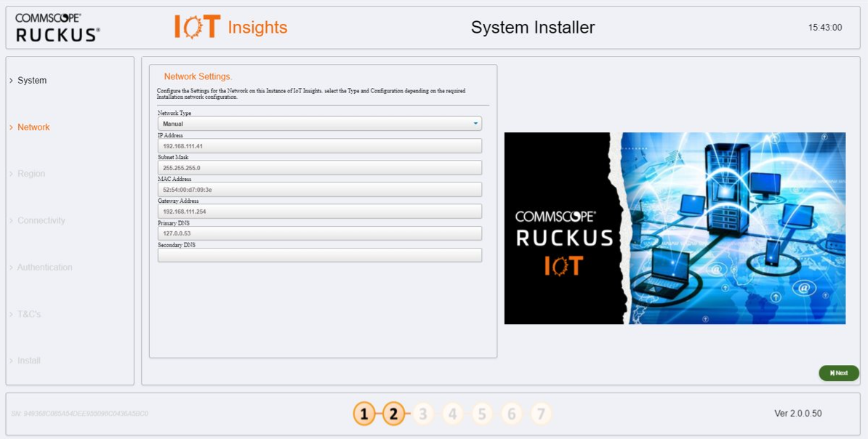Open the Connectivity sidebar step
This screenshot has width=868, height=439.
[41, 220]
